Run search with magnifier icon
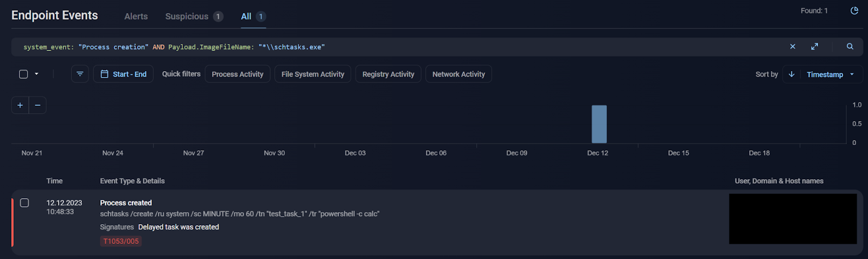This screenshot has height=259, width=868. (x=850, y=47)
